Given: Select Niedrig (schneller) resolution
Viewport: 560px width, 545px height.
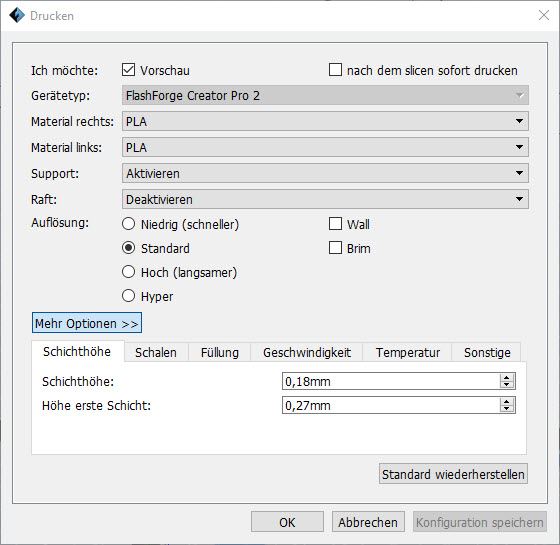Looking at the screenshot, I should (128, 224).
